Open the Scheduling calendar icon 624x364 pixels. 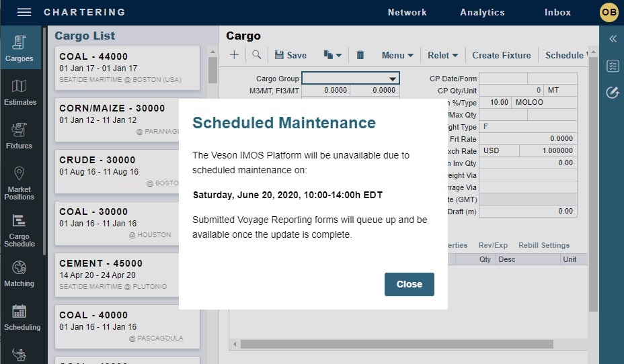tap(19, 318)
